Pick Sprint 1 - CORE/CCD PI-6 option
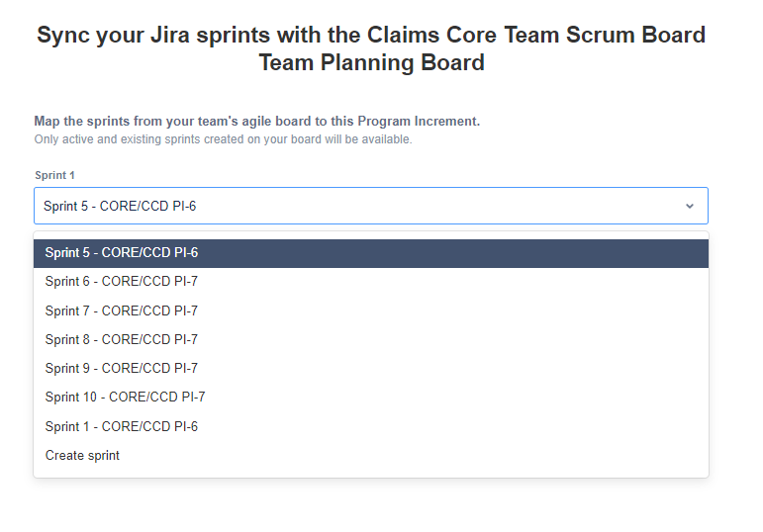The image size is (763, 532). (x=371, y=426)
